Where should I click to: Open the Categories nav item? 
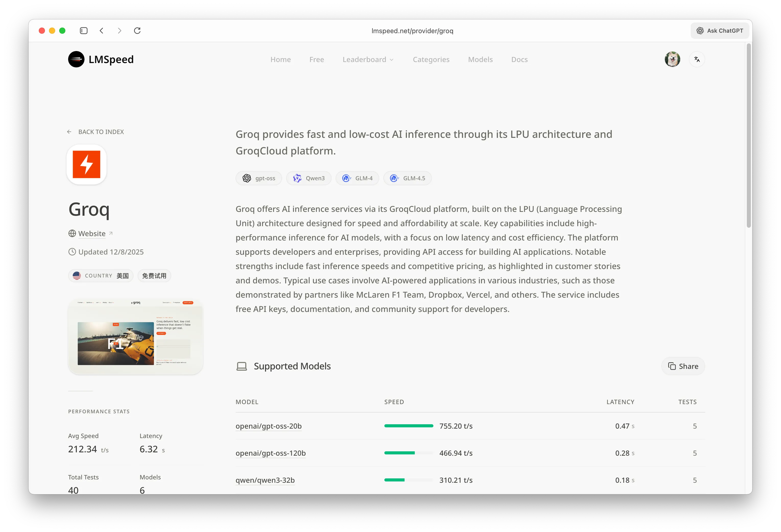pos(431,59)
